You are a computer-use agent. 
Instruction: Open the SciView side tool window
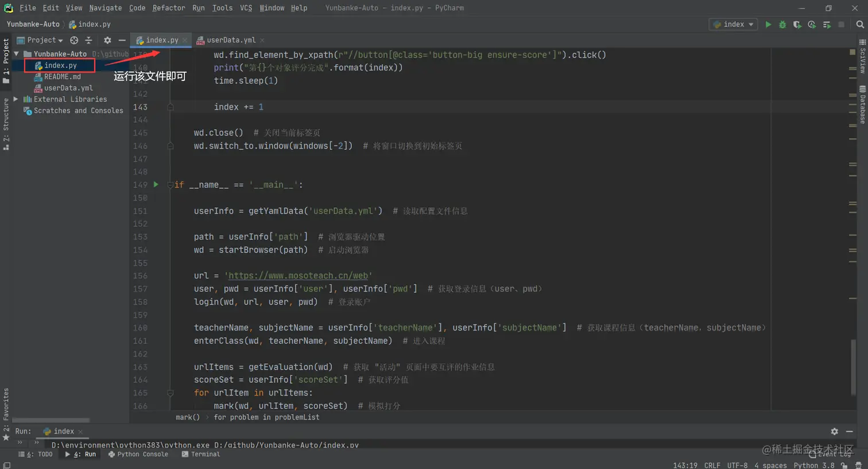(862, 56)
